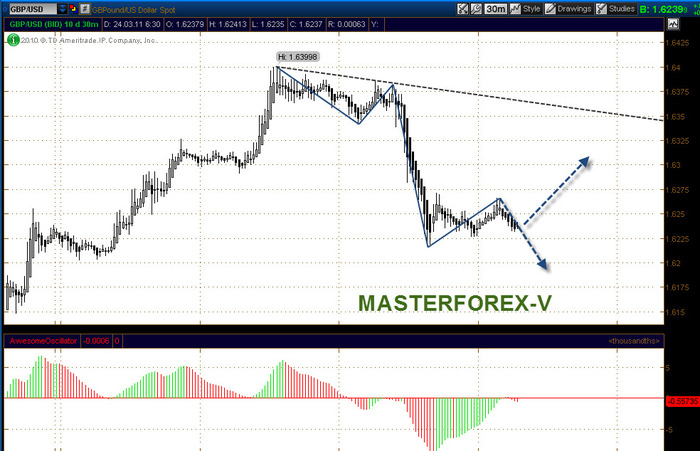This screenshot has height=451, width=700.
Task: Click the 1.62 price axis label
Action: click(673, 263)
